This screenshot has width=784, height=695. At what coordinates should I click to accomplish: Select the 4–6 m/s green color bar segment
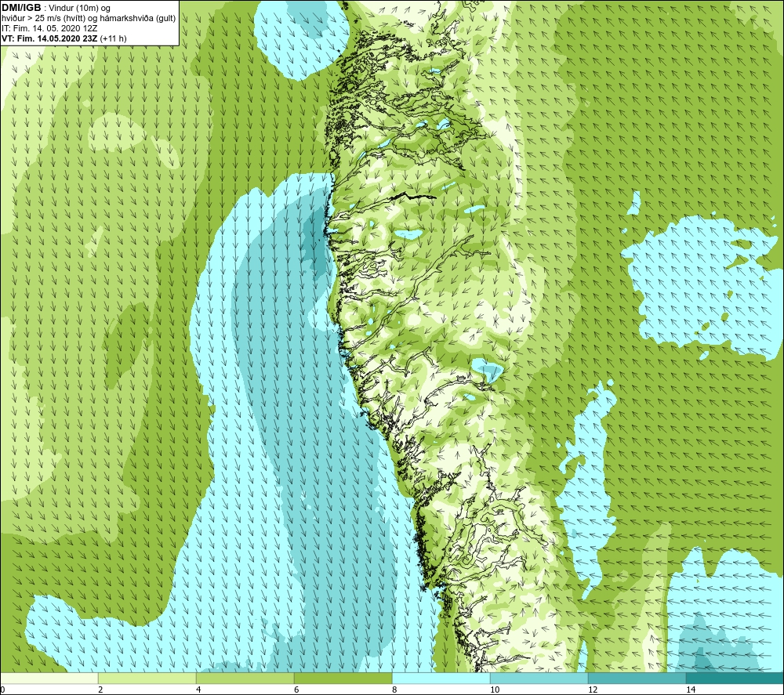[245, 678]
